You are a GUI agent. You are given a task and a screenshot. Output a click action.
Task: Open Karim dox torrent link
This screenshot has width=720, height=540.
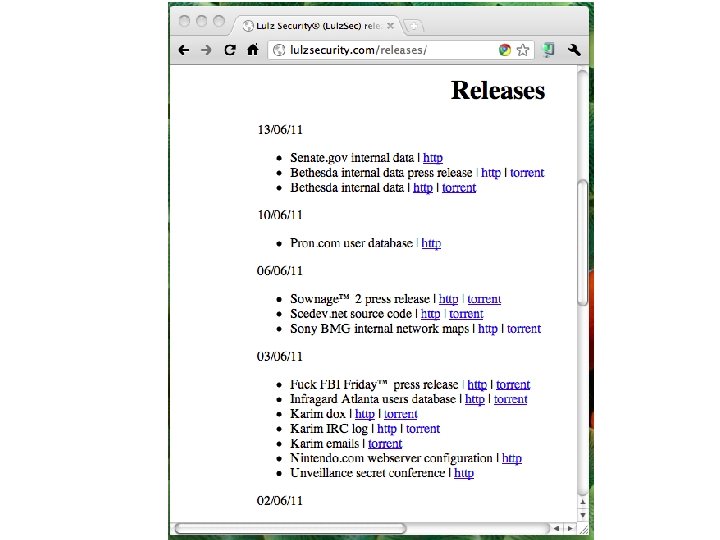[401, 414]
